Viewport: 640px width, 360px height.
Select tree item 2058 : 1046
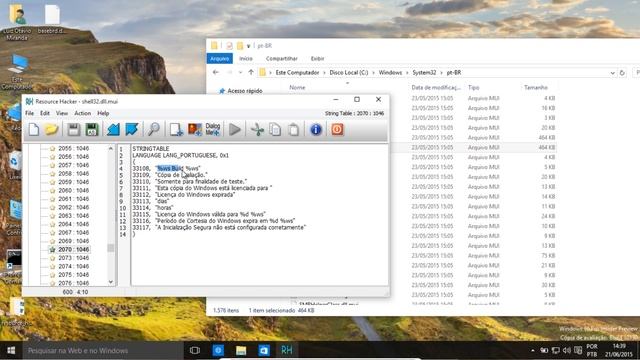coord(73,174)
